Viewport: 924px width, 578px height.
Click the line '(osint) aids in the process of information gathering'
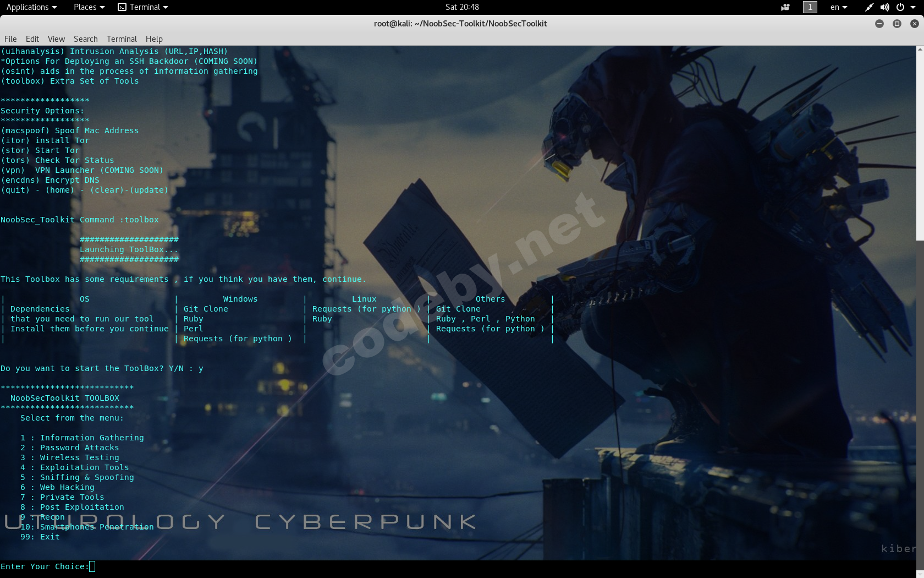[129, 71]
